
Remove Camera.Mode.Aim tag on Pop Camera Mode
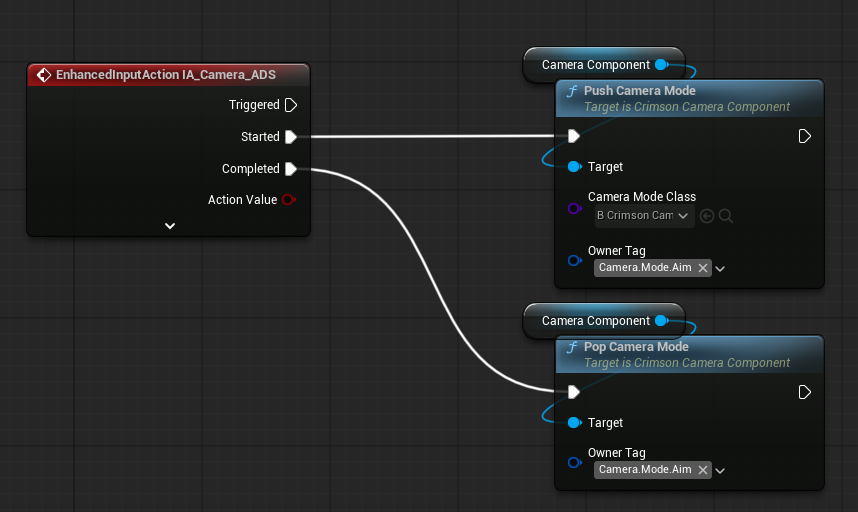[703, 470]
